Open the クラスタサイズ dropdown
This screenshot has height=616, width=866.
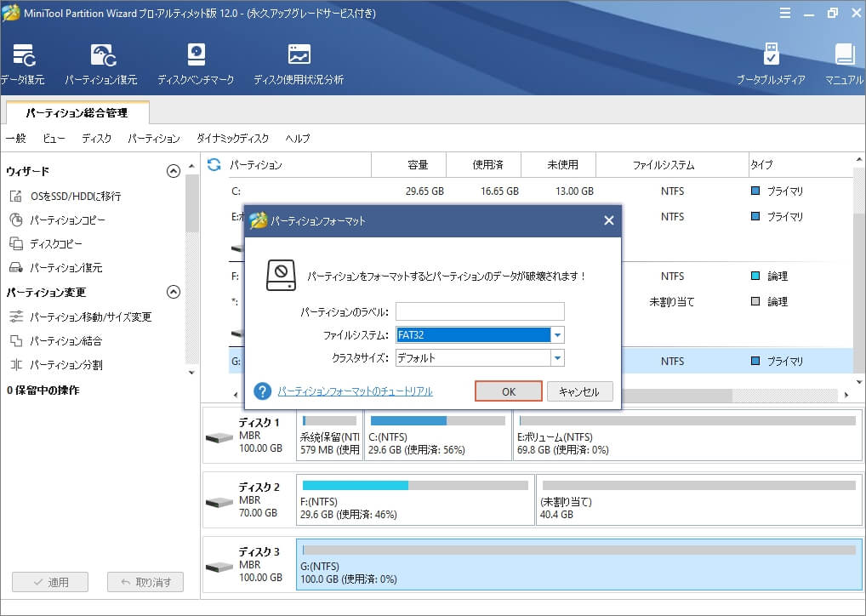click(x=557, y=358)
